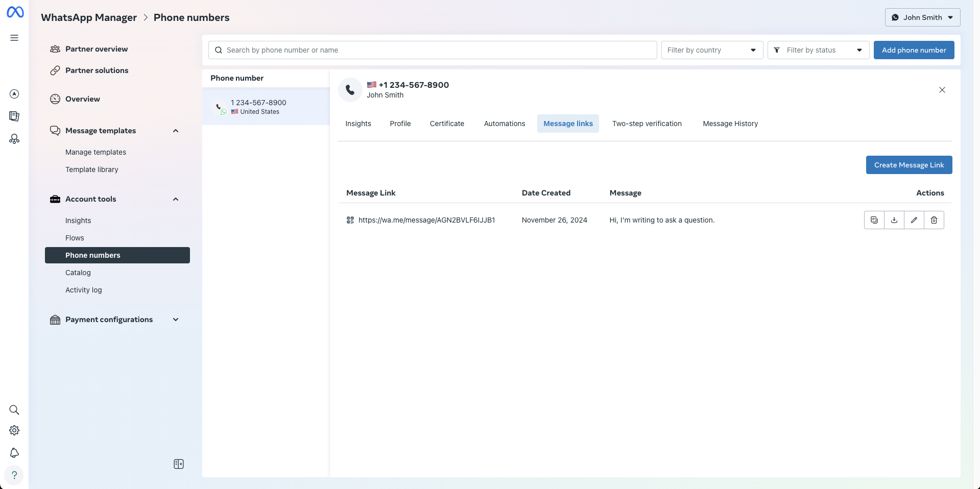Click Overview gauge icon
The height and width of the screenshot is (489, 980).
click(55, 99)
